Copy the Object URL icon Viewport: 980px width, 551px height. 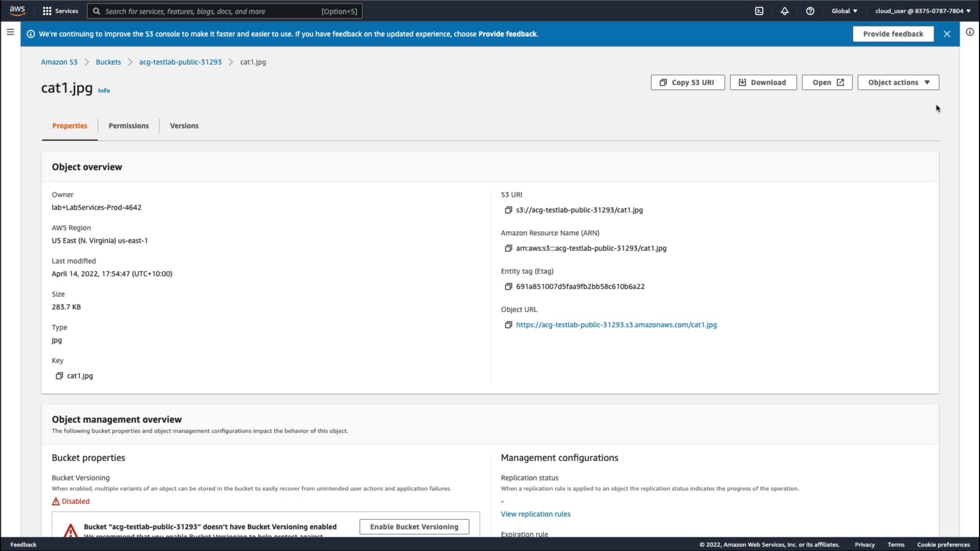(508, 325)
